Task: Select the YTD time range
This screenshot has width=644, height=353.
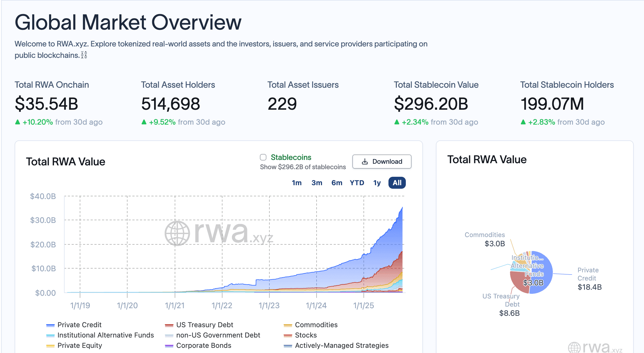Action: click(357, 183)
